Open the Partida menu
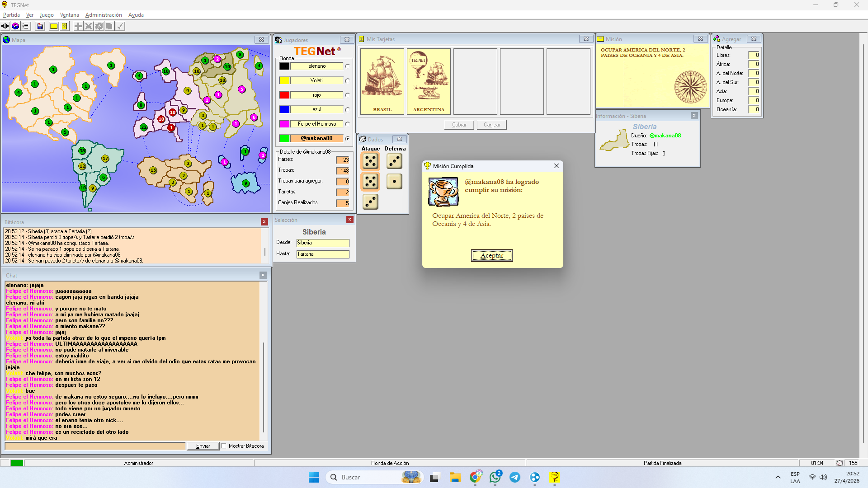The height and width of the screenshot is (488, 868). coord(11,15)
